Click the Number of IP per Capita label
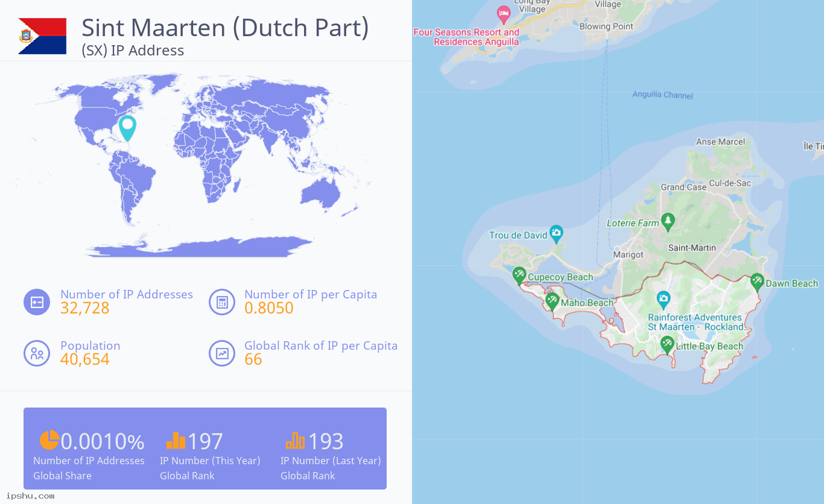 (311, 294)
